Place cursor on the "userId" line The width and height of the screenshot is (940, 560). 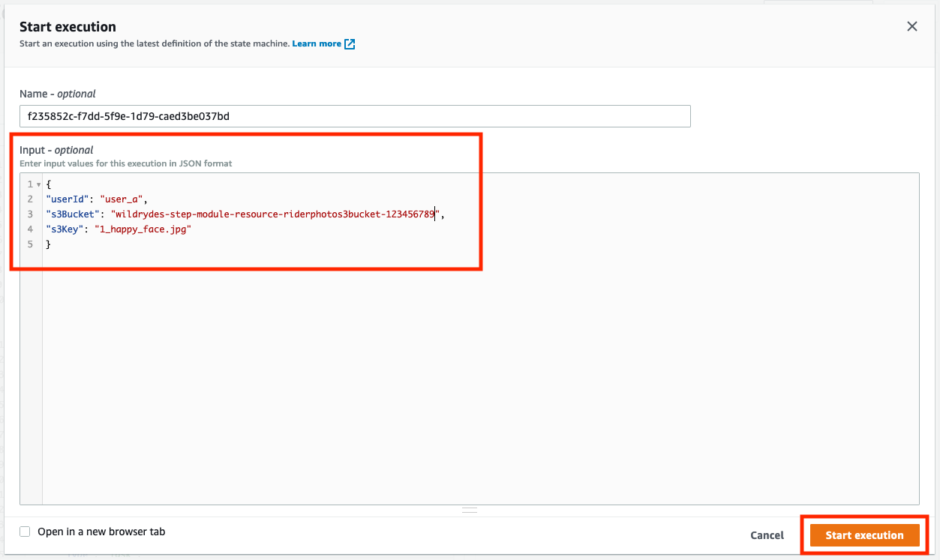coord(98,199)
